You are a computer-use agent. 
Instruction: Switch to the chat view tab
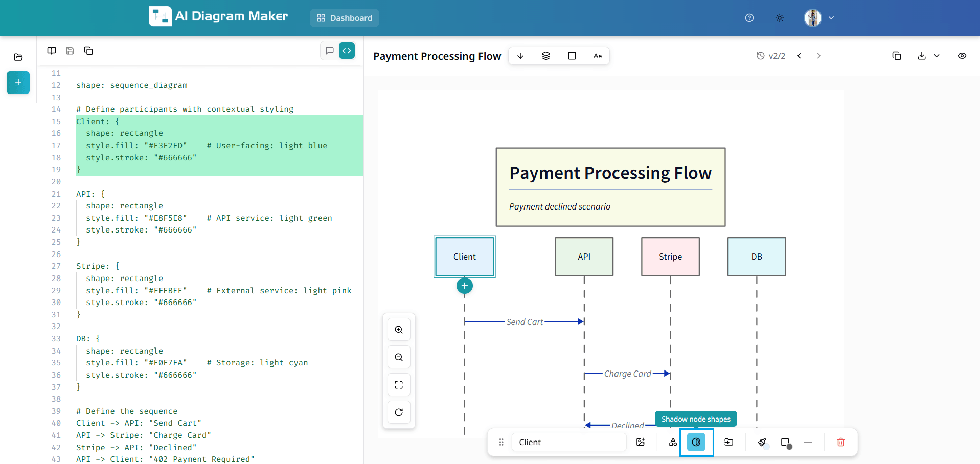click(x=330, y=51)
